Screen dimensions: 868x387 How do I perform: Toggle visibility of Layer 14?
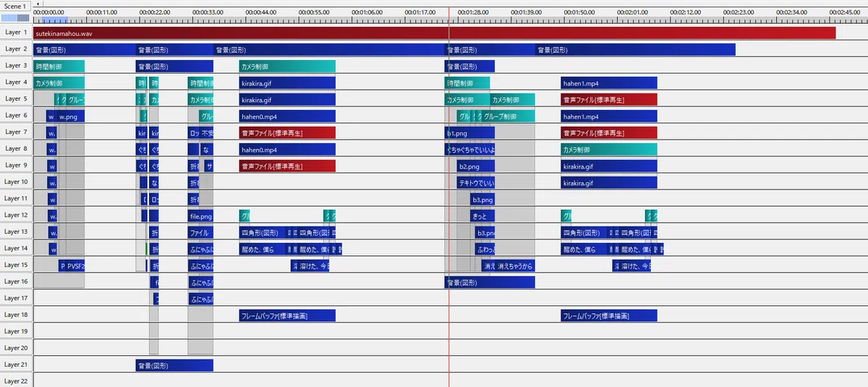point(16,249)
